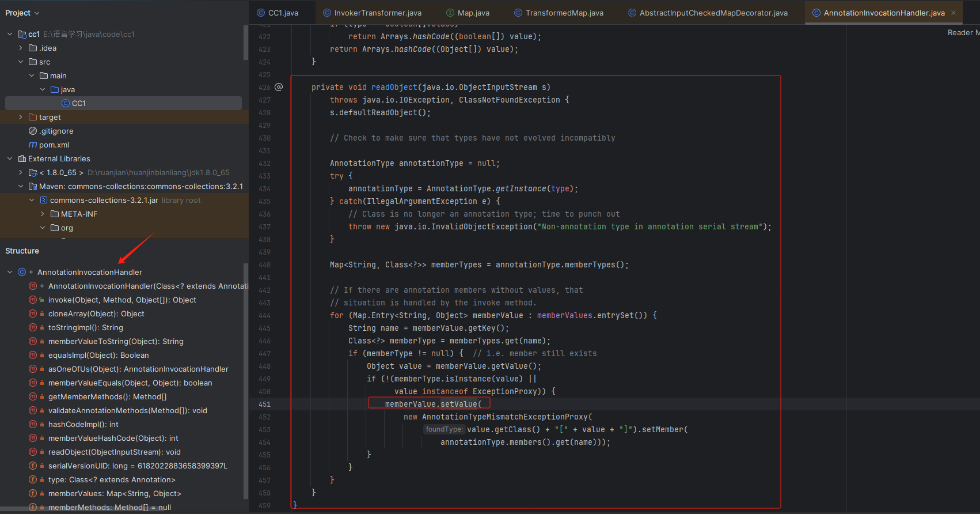The width and height of the screenshot is (980, 514).
Task: Go to cloneArray method in Structure
Action: tap(96, 313)
